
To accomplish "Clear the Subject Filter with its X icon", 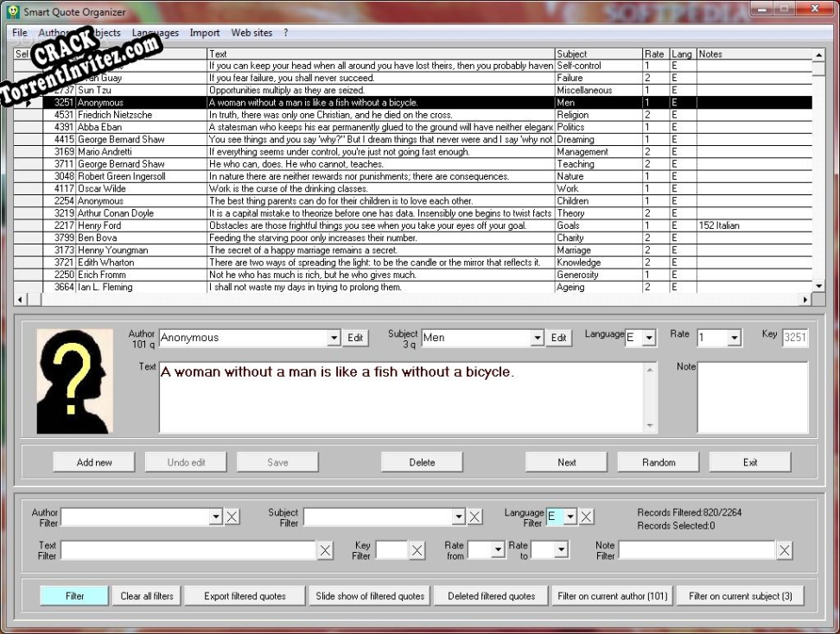I will 475,516.
